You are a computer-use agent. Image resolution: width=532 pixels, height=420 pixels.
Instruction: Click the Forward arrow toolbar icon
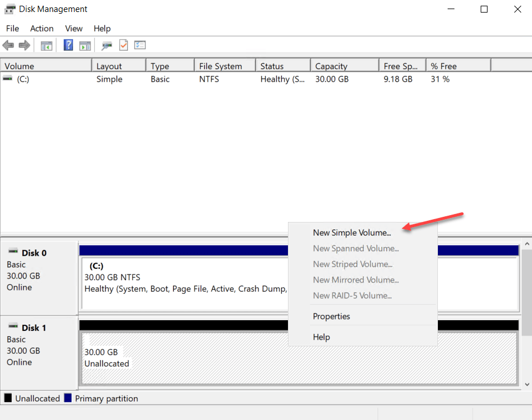[x=24, y=46]
